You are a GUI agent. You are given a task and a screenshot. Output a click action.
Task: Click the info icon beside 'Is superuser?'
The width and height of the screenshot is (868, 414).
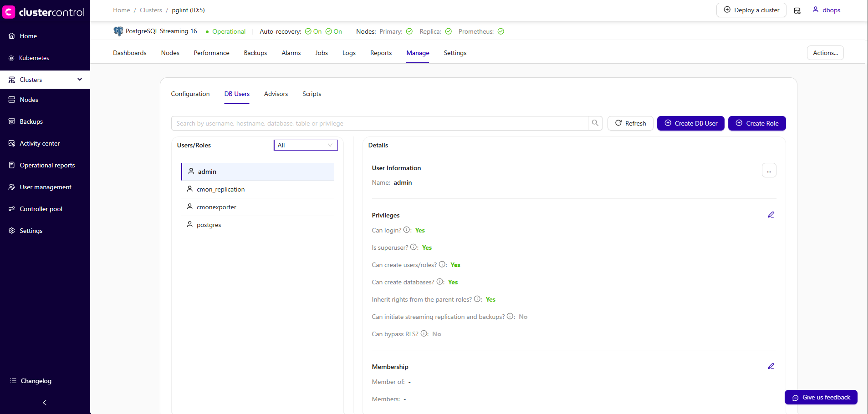point(414,247)
